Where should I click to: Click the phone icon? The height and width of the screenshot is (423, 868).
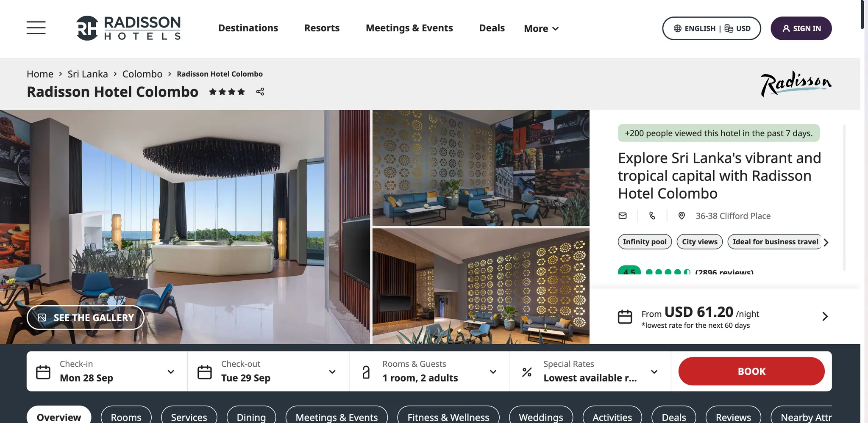[652, 216]
